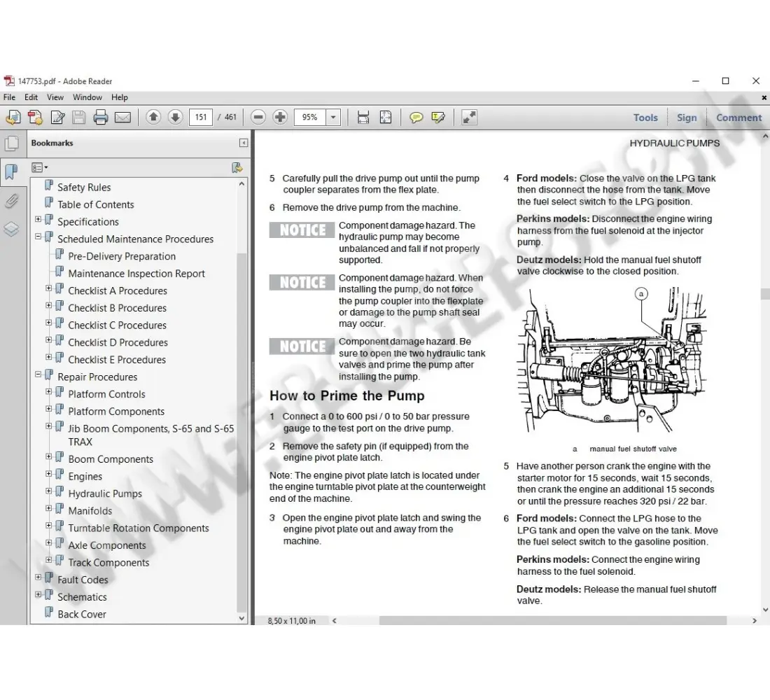
Task: Select the Highlight text tool icon
Action: [438, 118]
